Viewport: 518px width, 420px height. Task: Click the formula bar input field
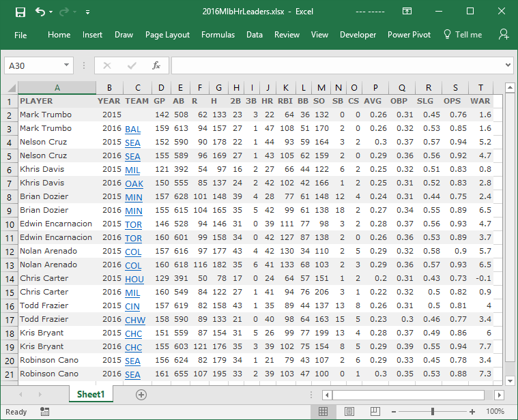(334, 65)
